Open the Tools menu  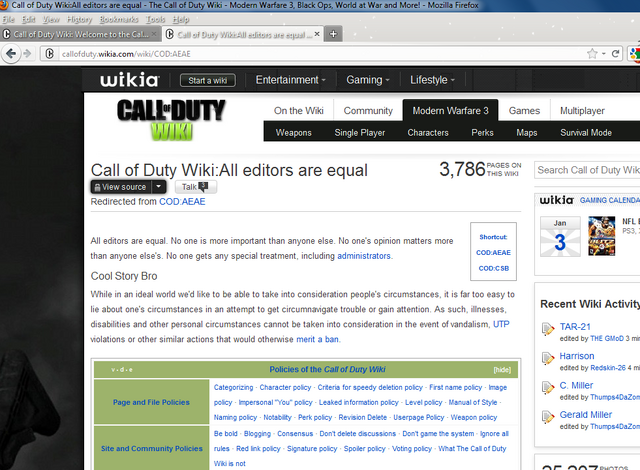156,19
